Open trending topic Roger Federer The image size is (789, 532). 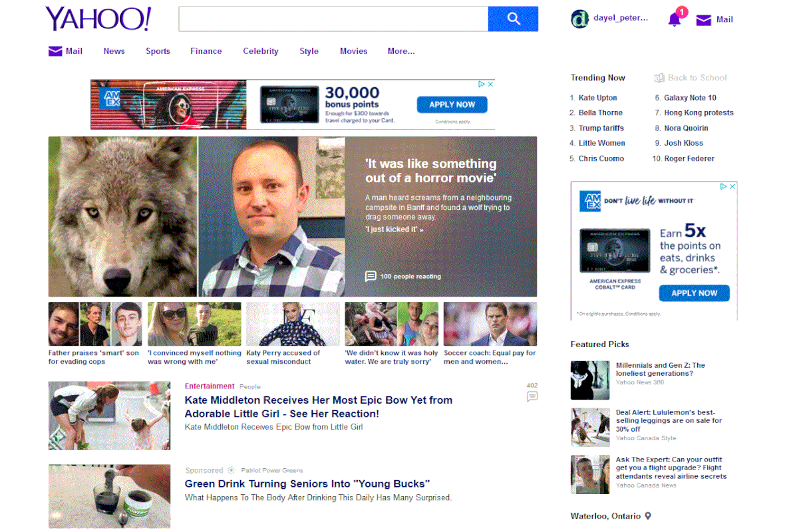689,158
